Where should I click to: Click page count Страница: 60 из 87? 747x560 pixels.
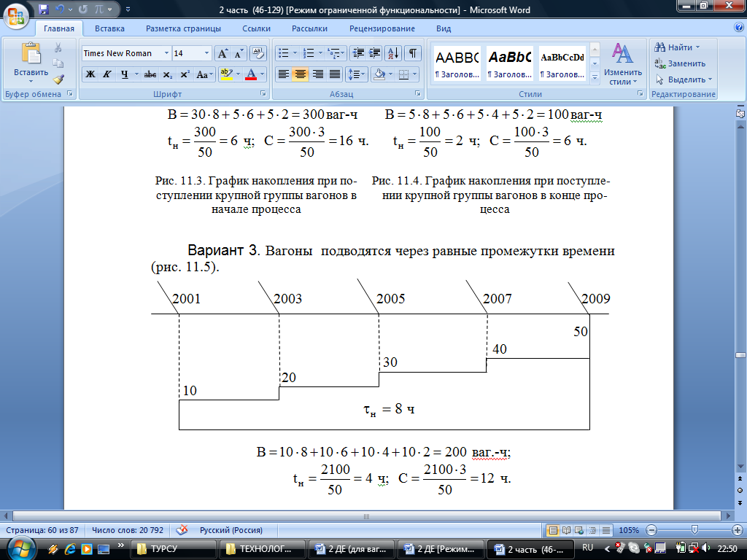pyautogui.click(x=42, y=530)
